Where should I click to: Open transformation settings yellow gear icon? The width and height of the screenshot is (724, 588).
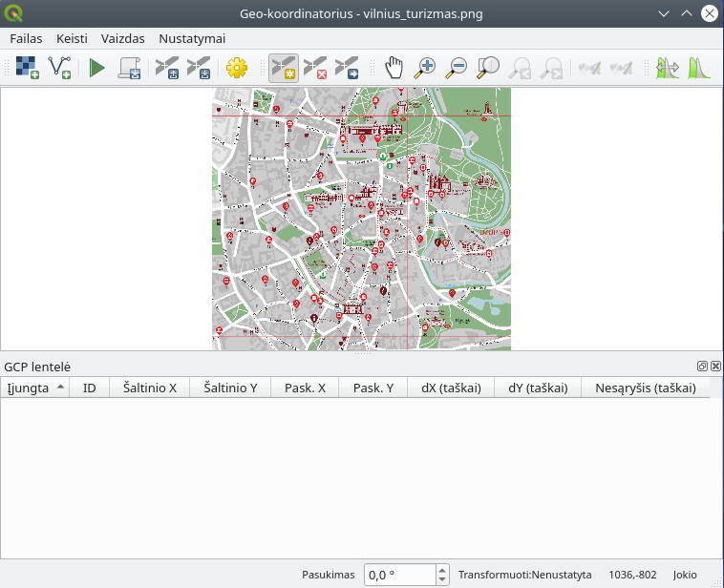pyautogui.click(x=237, y=68)
